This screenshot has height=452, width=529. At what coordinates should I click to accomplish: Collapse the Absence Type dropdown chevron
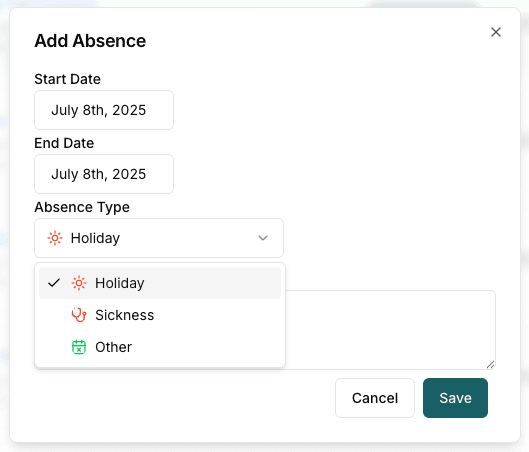coord(263,238)
